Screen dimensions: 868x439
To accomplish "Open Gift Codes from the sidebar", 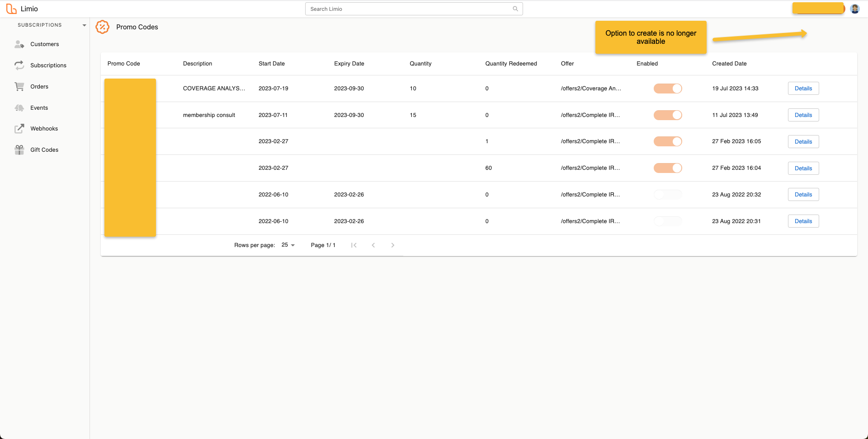I will (44, 150).
